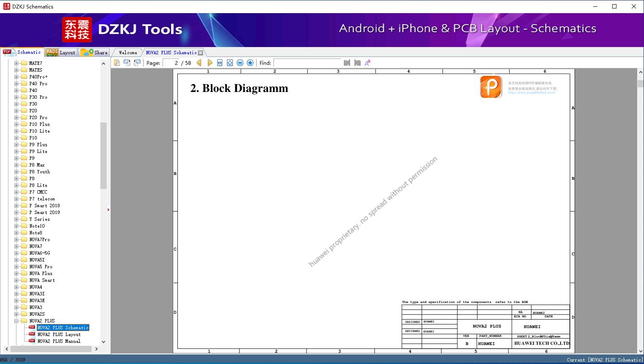The width and height of the screenshot is (644, 364).
Task: Click the copy document toolbar icon
Action: click(x=117, y=63)
